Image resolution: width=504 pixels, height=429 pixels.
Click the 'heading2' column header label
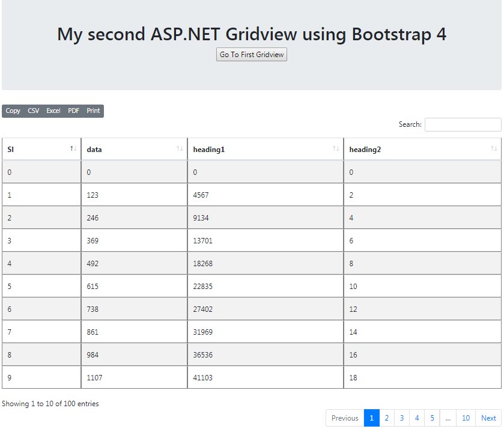(x=365, y=150)
